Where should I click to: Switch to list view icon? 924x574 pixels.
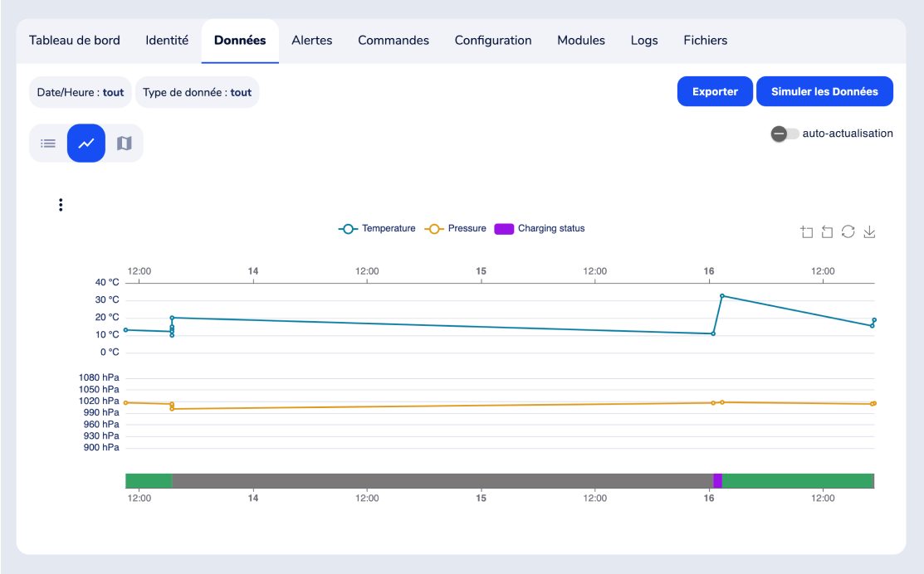point(48,143)
